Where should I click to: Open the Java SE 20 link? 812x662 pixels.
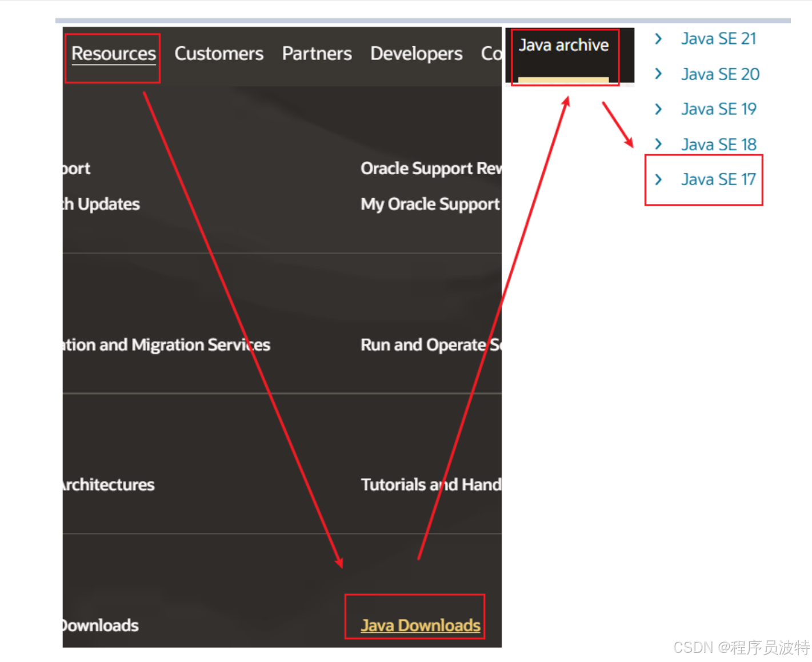click(x=720, y=74)
